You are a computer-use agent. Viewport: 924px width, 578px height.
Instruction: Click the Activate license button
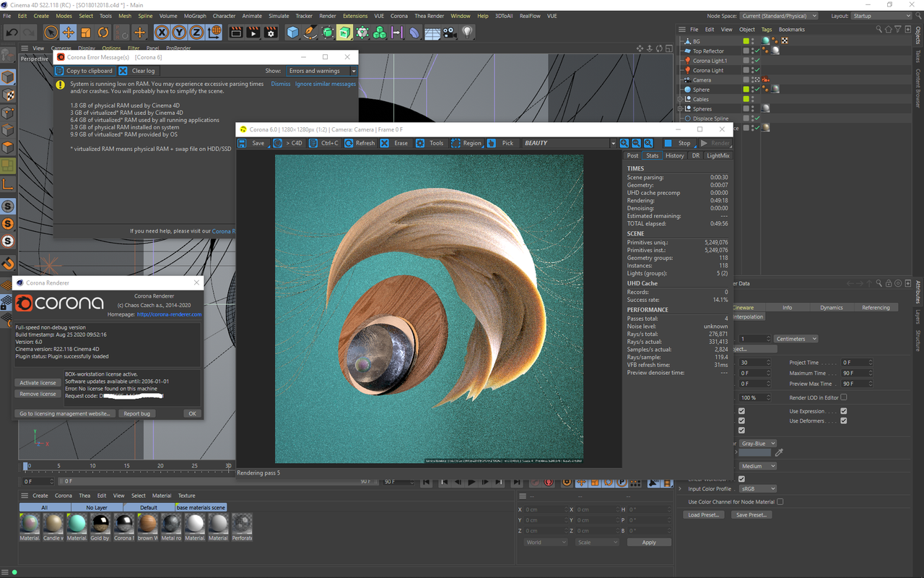click(38, 383)
